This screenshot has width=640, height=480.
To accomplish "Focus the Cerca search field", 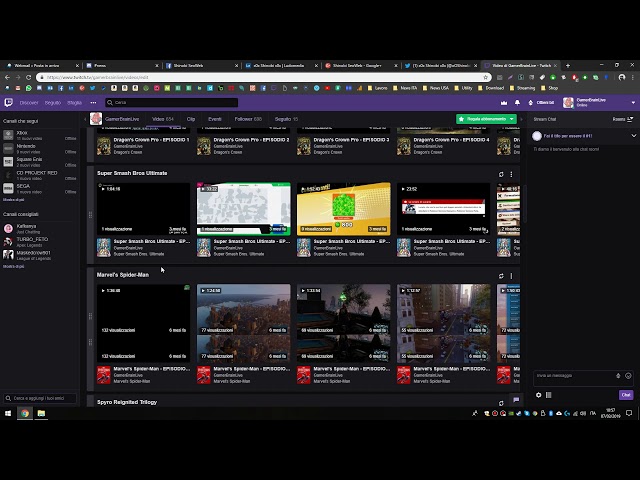I will (x=171, y=102).
